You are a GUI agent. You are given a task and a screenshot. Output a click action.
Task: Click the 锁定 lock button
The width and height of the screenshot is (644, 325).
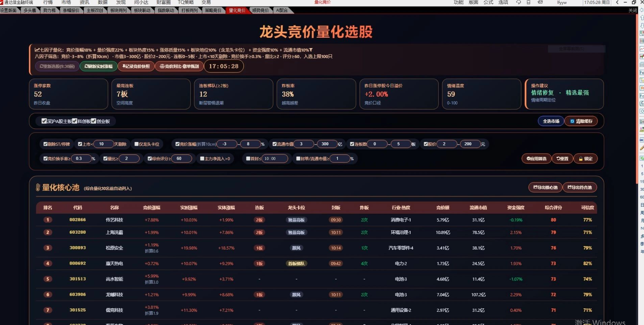click(x=585, y=159)
